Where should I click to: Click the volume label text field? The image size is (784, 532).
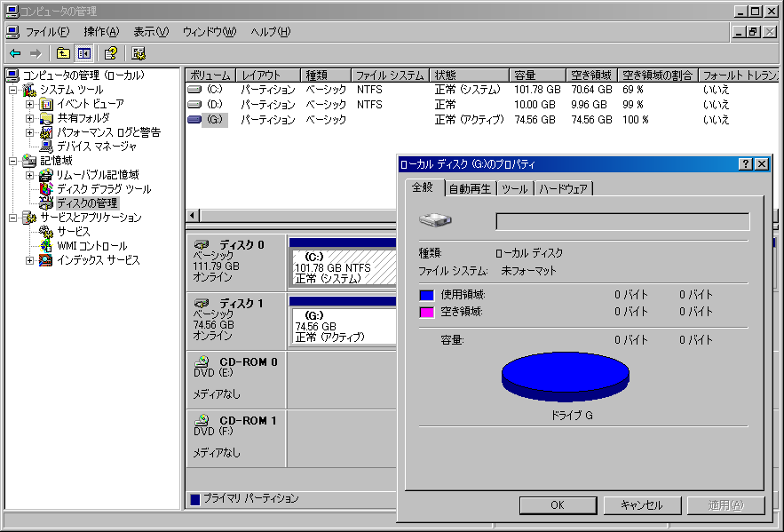622,221
